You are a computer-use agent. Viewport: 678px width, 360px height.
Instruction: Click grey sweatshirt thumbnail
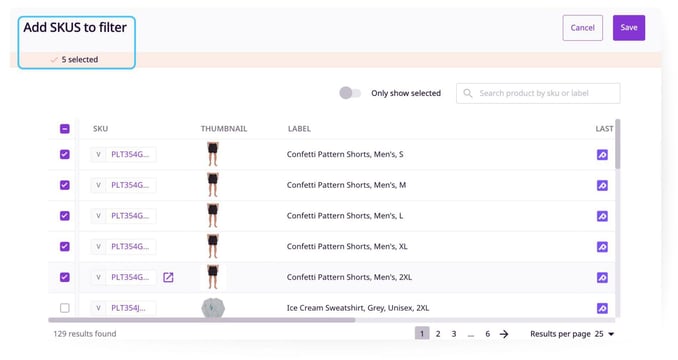213,308
